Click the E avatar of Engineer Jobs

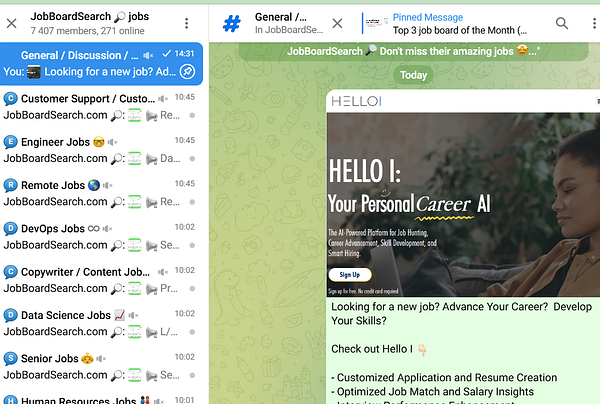(10, 142)
